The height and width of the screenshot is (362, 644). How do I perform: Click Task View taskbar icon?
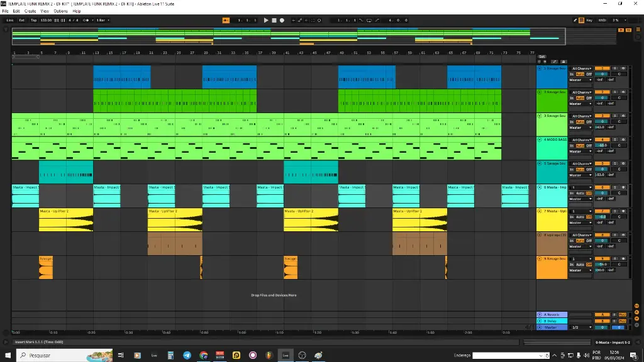121,356
